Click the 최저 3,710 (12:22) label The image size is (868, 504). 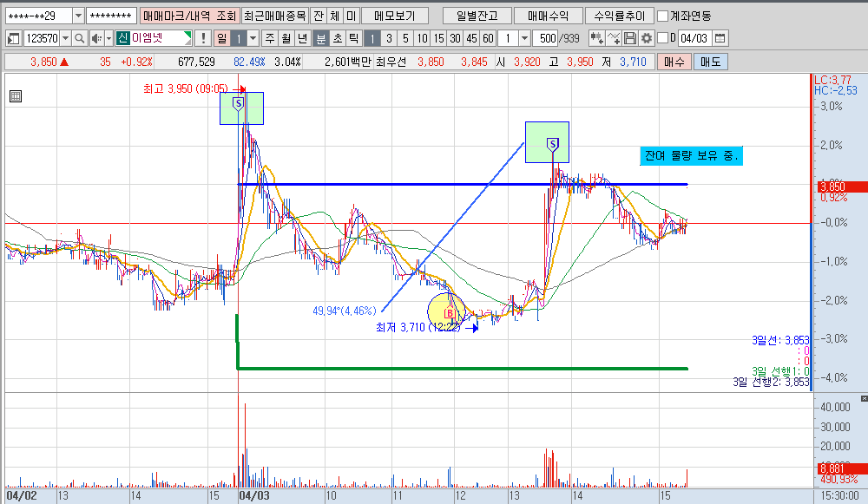(x=418, y=328)
